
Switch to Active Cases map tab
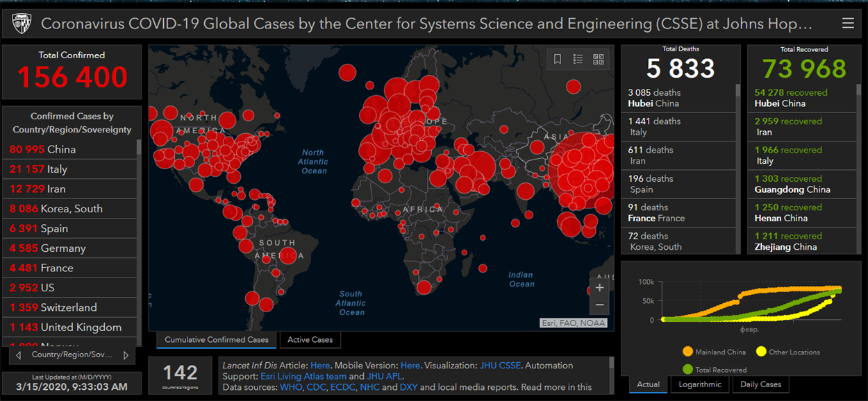pyautogui.click(x=310, y=340)
